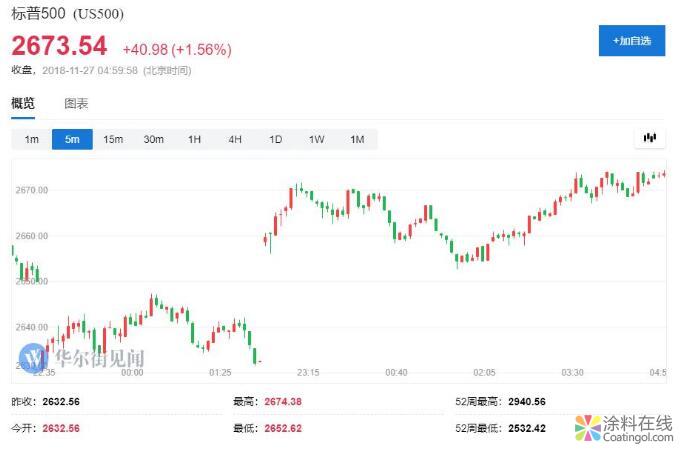This screenshot has height=455, width=685.
Task: Click the Coatingol logo in corner
Action: coord(623,428)
